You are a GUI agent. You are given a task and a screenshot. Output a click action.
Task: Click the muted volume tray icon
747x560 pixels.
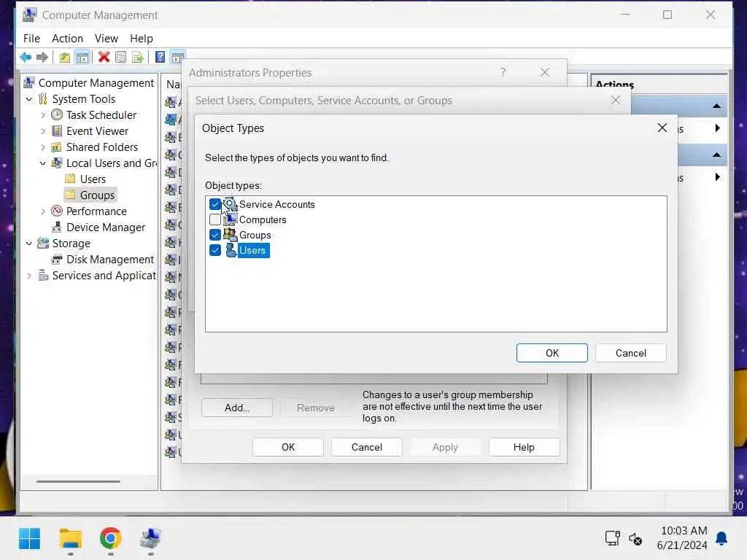click(x=635, y=539)
